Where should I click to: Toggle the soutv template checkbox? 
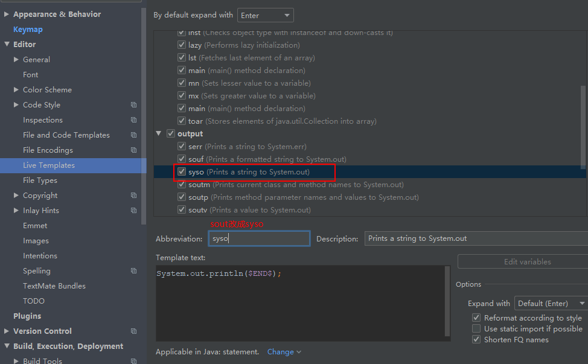(182, 209)
